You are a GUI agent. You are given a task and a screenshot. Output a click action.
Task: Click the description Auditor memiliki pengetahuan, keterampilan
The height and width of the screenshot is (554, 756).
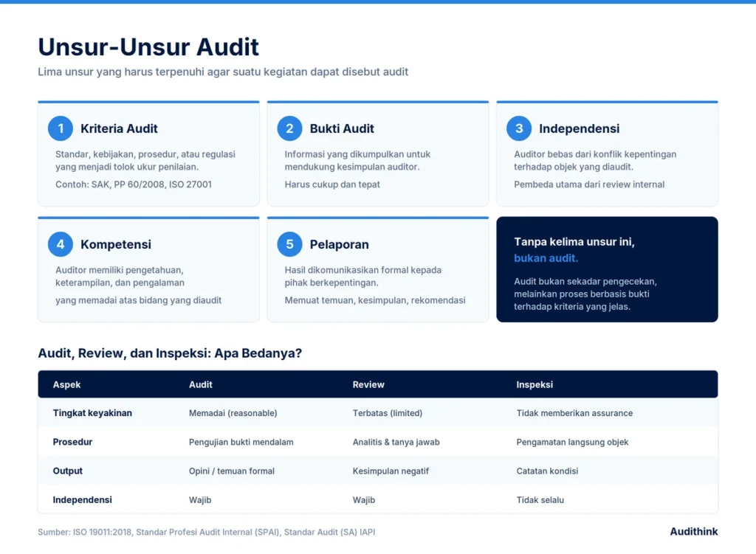click(x=120, y=276)
